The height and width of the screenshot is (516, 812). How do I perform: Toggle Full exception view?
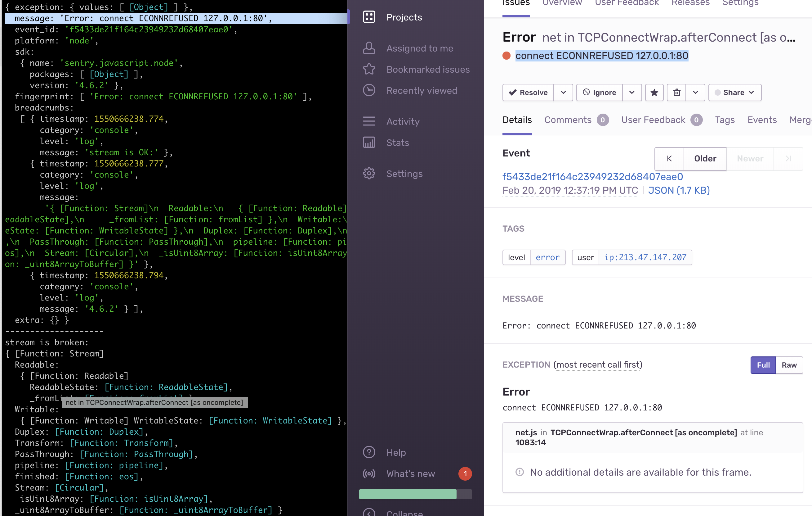pyautogui.click(x=763, y=365)
